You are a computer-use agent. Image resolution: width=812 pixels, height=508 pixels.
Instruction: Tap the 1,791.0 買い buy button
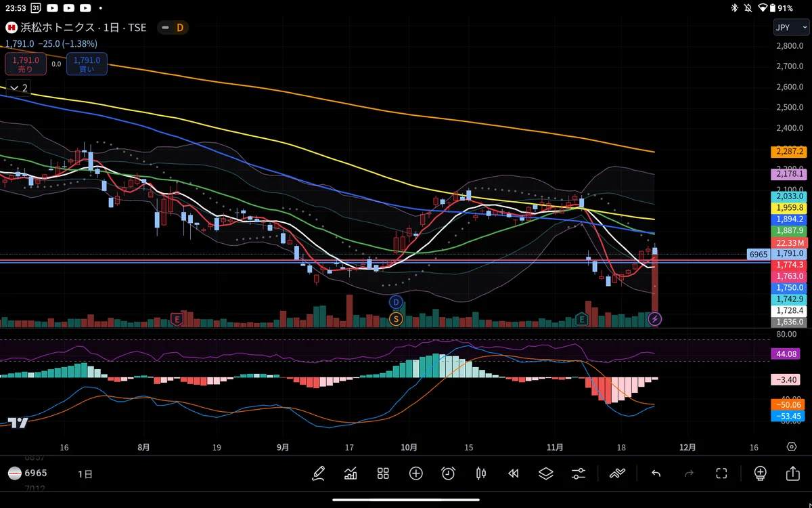tap(87, 64)
